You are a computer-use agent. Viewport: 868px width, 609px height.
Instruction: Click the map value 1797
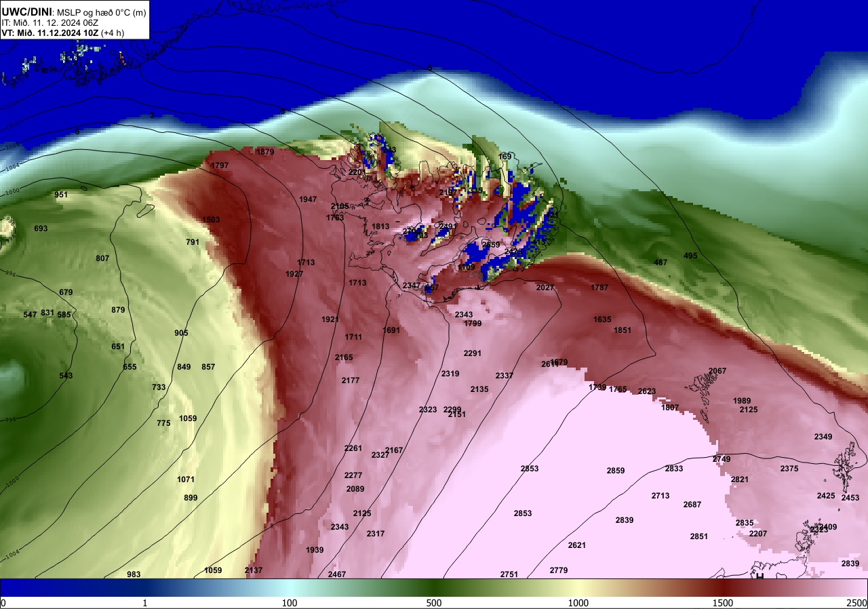(220, 165)
